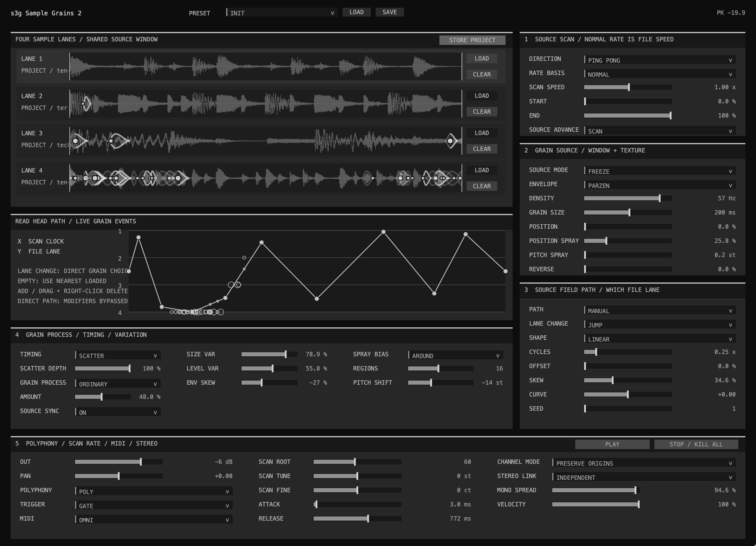Click the START slider in Source Scan
756x546 pixels.
click(628, 101)
